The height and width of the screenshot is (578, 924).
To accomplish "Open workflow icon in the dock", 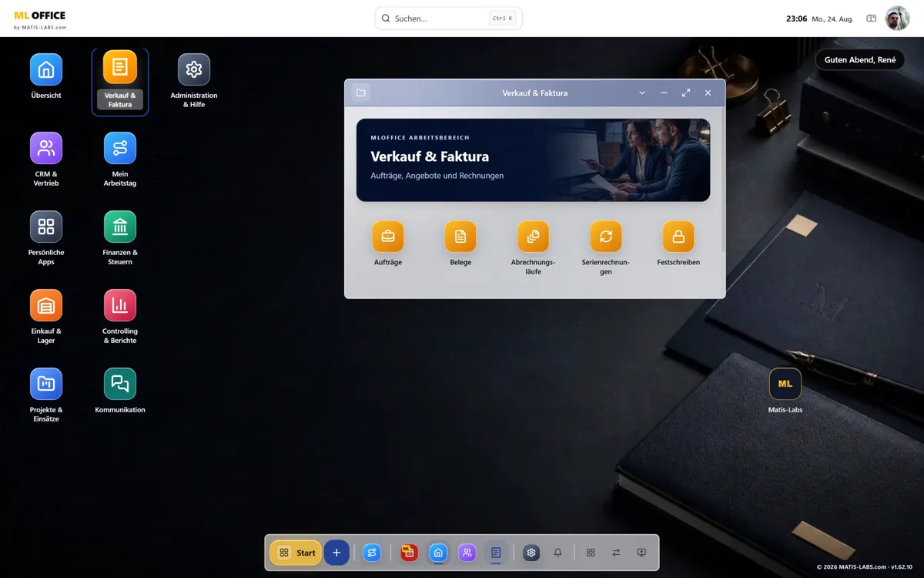I will coord(372,553).
